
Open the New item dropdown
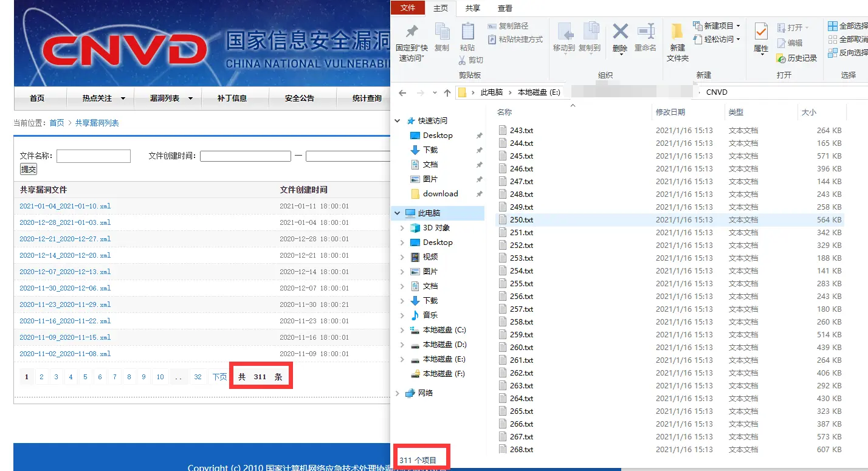(x=717, y=26)
